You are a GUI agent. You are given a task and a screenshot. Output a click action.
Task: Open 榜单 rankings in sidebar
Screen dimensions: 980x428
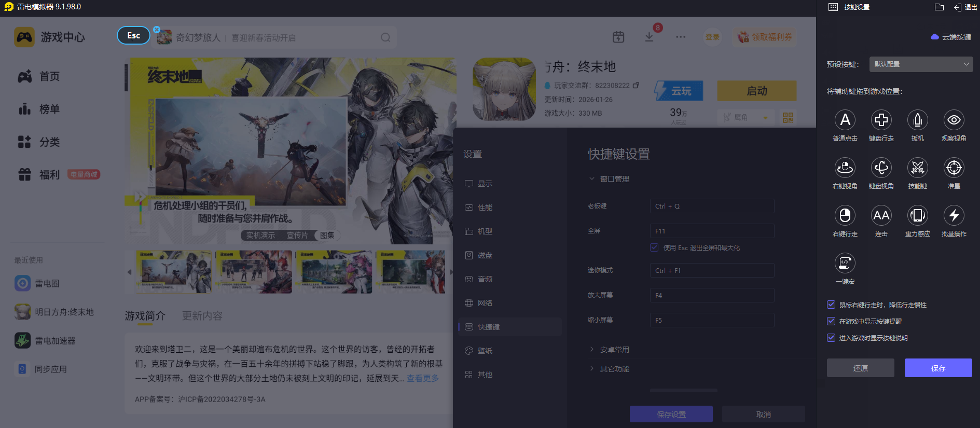(x=39, y=109)
